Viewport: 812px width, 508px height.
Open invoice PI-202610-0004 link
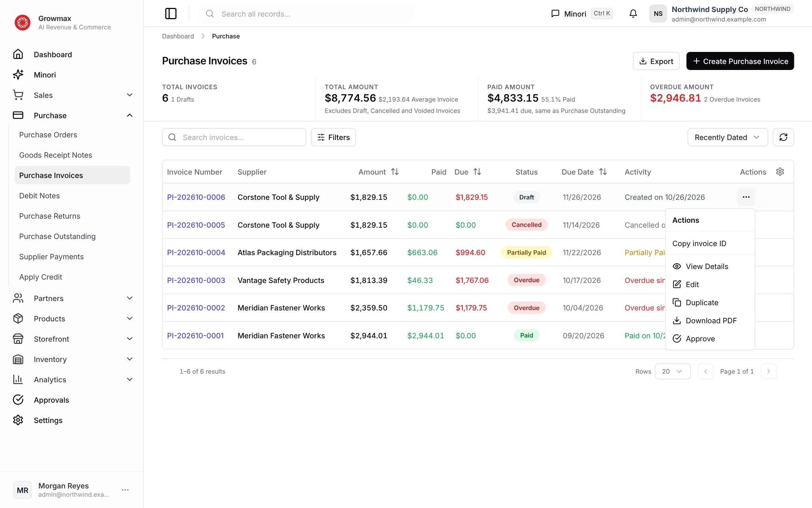196,252
